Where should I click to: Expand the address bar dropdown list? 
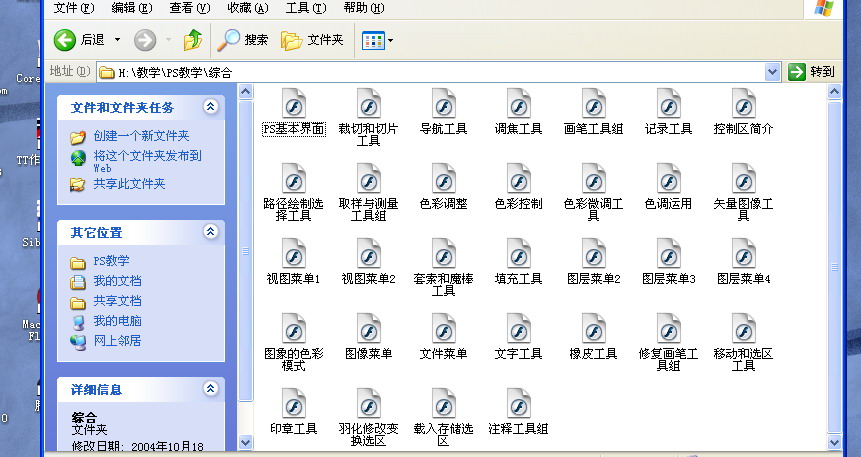[773, 72]
